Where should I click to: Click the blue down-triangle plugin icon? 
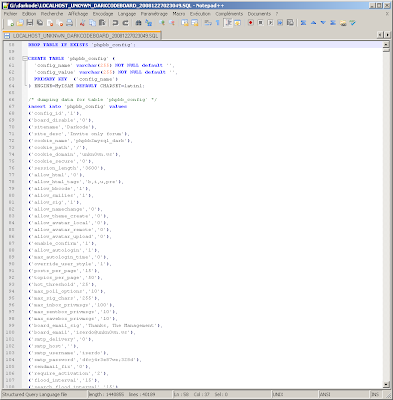pos(323,23)
